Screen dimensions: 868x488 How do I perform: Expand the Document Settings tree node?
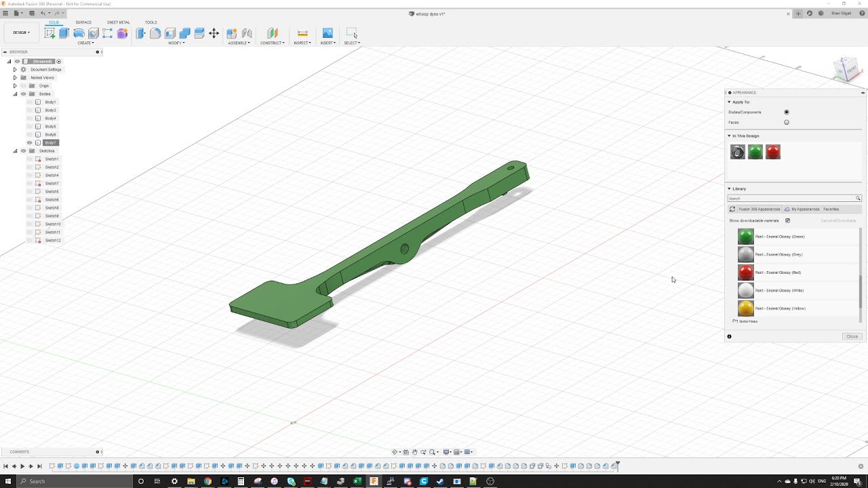pyautogui.click(x=15, y=70)
